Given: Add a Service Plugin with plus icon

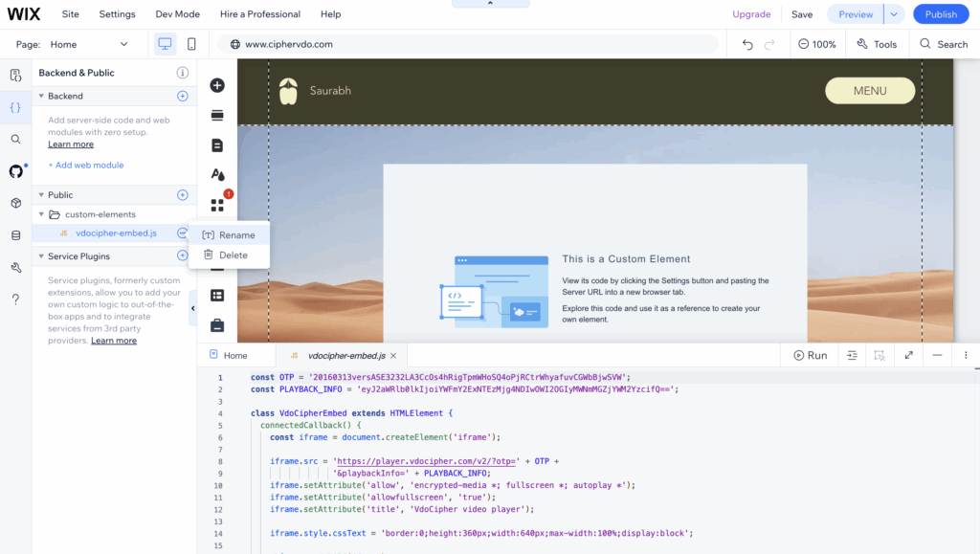Looking at the screenshot, I should pyautogui.click(x=182, y=255).
